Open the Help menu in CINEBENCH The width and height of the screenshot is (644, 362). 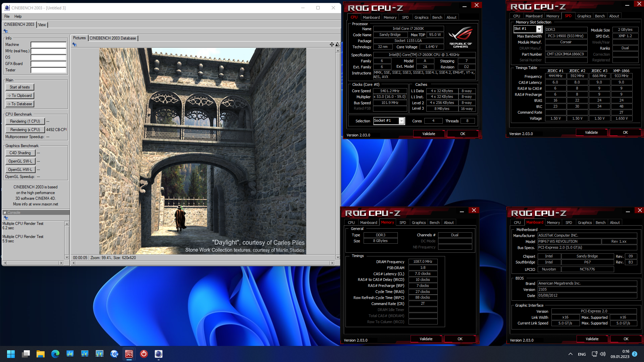[x=18, y=16]
